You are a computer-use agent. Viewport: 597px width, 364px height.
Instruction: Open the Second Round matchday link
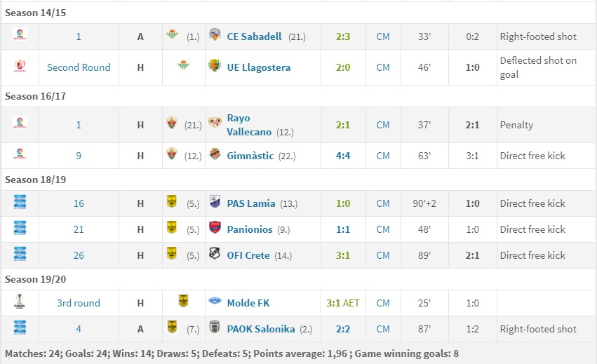tap(79, 67)
